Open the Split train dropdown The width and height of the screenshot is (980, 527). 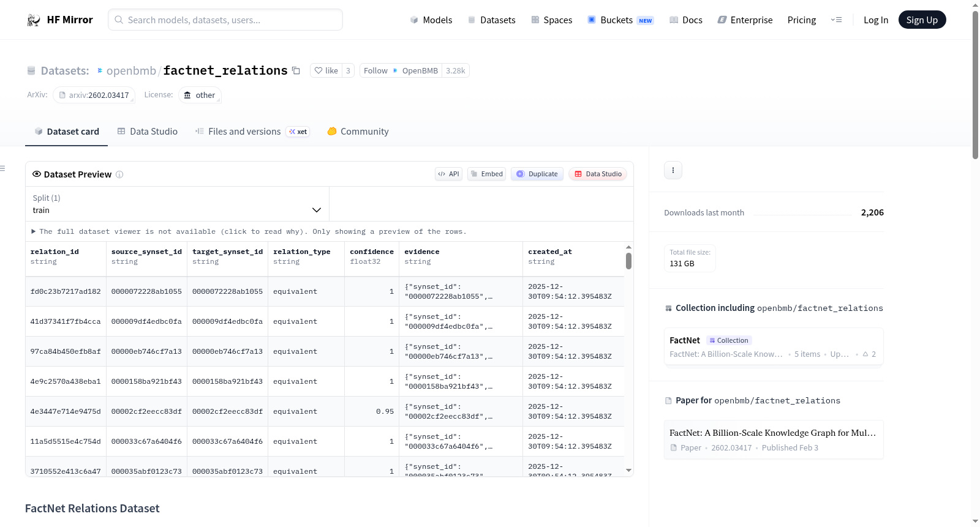pyautogui.click(x=177, y=204)
